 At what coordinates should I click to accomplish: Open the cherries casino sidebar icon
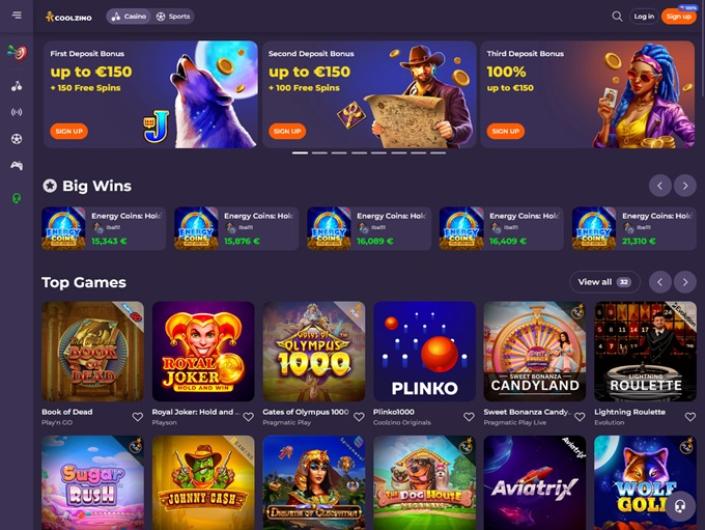17,86
